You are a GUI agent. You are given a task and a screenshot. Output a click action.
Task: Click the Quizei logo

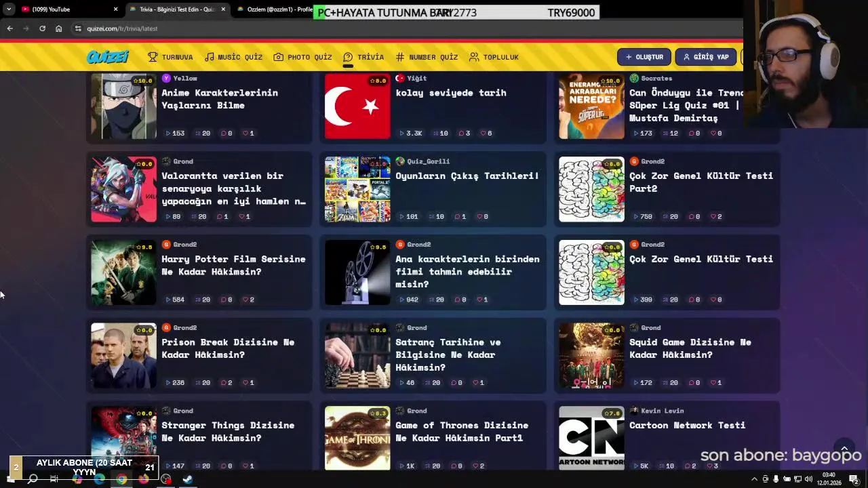coord(108,57)
